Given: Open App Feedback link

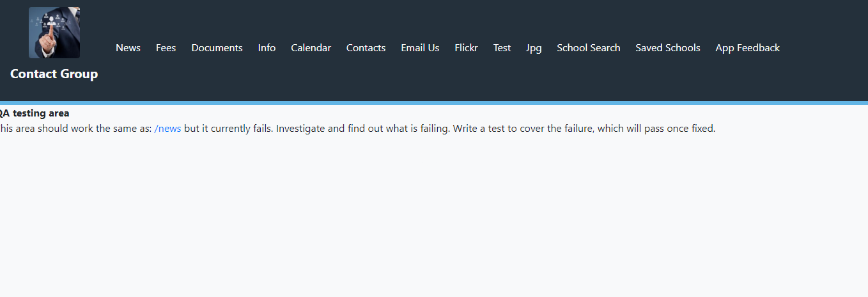Looking at the screenshot, I should point(747,48).
